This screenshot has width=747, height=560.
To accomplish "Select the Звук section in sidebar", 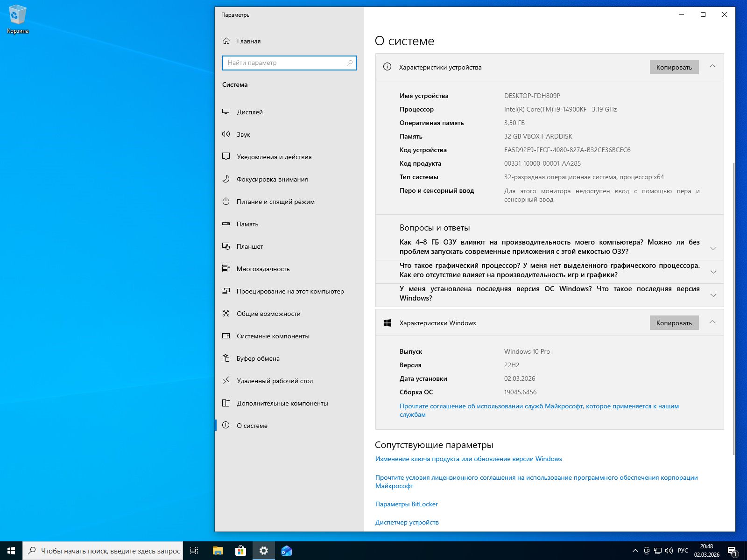I will pyautogui.click(x=244, y=134).
